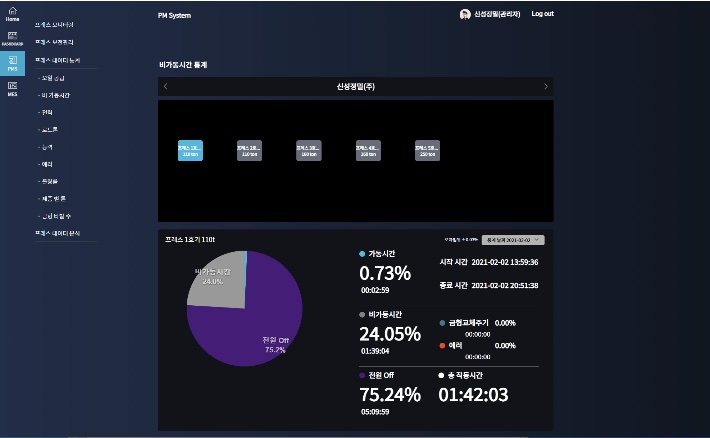Viewport: 710px width, 438px height.
Task: Click the white 총 작동시간 legend dot
Action: pyautogui.click(x=441, y=375)
